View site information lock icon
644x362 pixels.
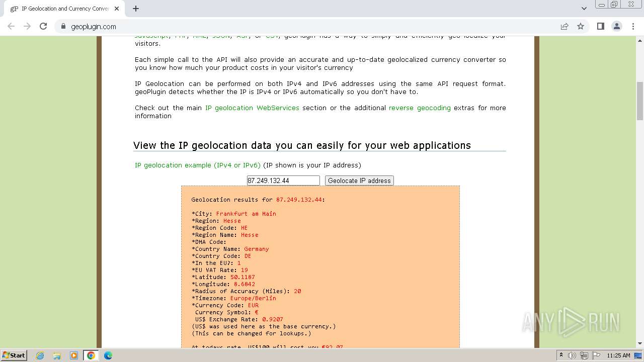(x=63, y=27)
